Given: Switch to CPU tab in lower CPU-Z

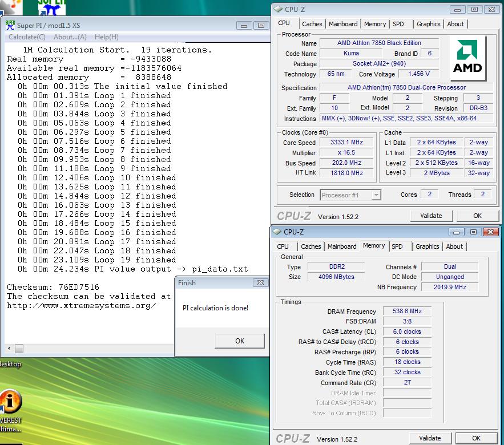Looking at the screenshot, I should click(x=283, y=246).
